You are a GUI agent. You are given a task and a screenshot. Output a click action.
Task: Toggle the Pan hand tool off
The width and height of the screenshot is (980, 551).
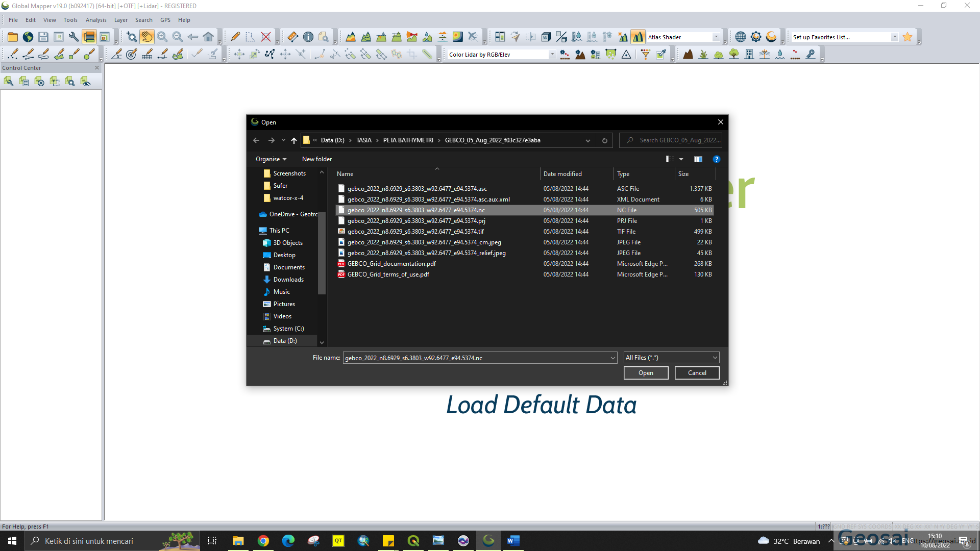coord(147,36)
